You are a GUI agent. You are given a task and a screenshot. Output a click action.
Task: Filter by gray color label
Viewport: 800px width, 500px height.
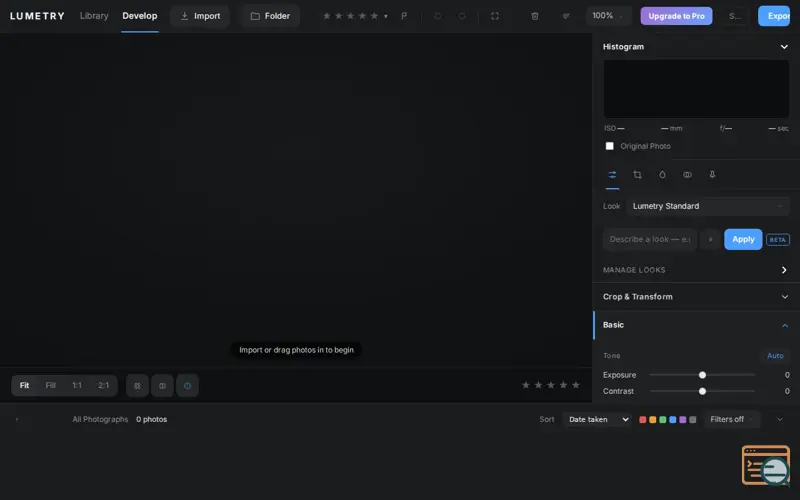(x=692, y=419)
